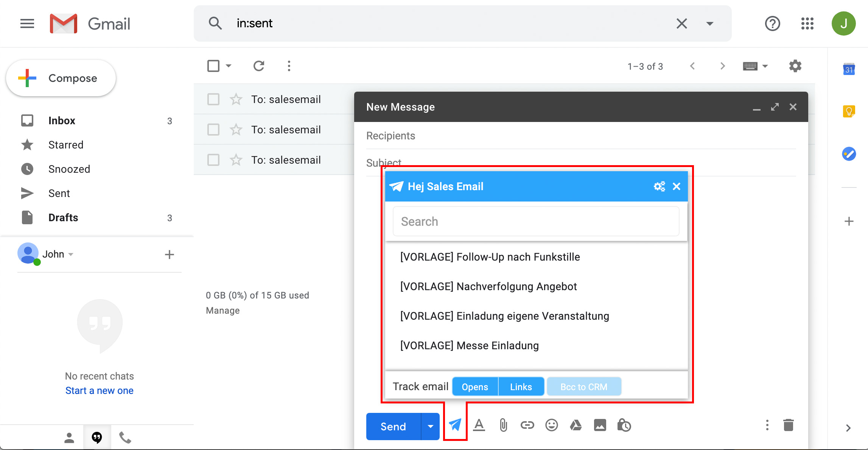Click the Compose button
Screen dimensions: 868x450
pyautogui.click(x=61, y=78)
